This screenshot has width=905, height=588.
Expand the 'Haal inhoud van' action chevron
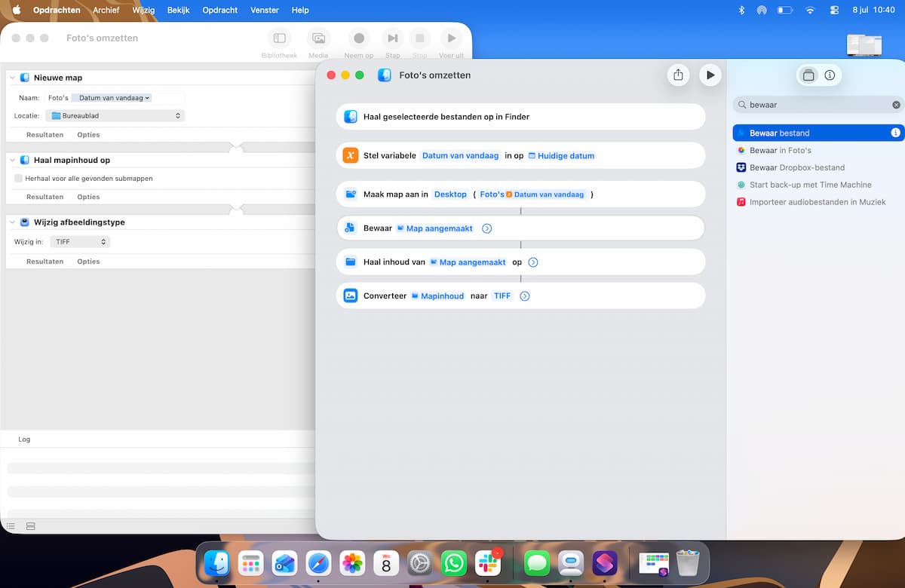(x=533, y=262)
